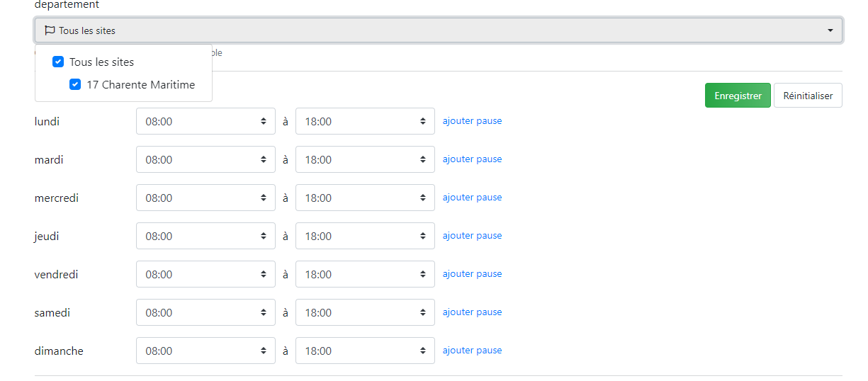Open mardi end time dropdown
This screenshot has width=868, height=381.
365,159
